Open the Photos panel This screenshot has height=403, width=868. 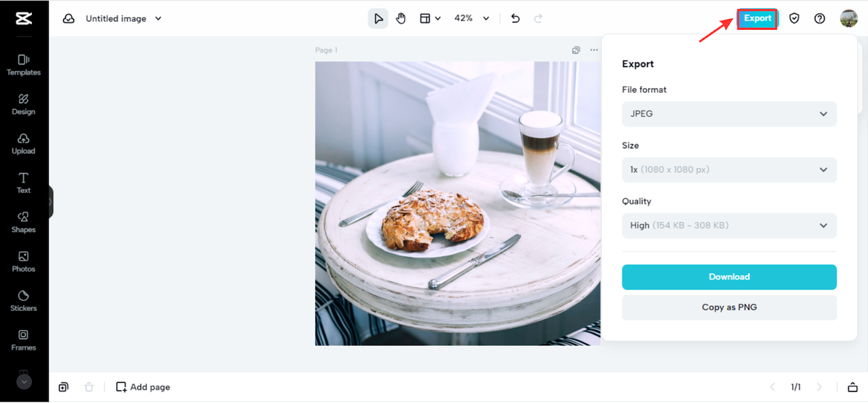click(24, 261)
